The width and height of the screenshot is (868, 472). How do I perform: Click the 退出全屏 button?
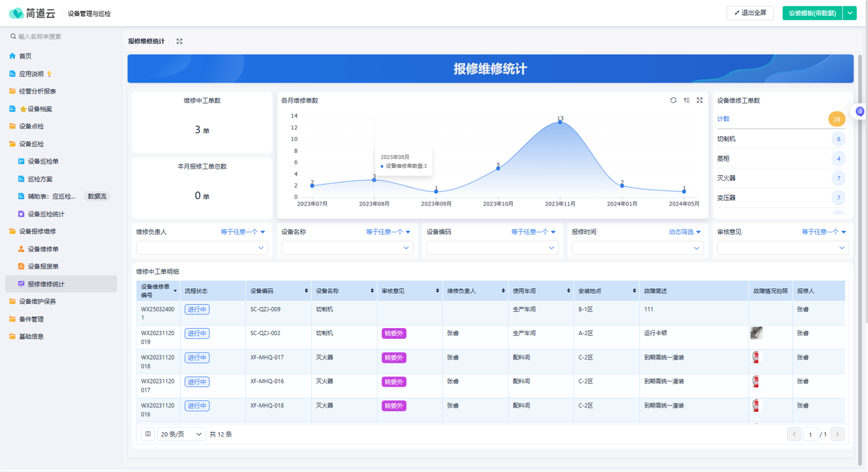750,13
